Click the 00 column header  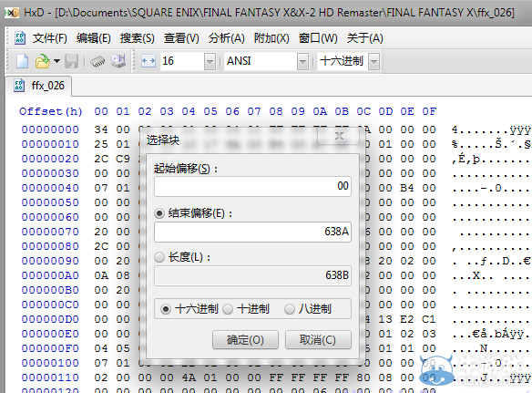101,111
